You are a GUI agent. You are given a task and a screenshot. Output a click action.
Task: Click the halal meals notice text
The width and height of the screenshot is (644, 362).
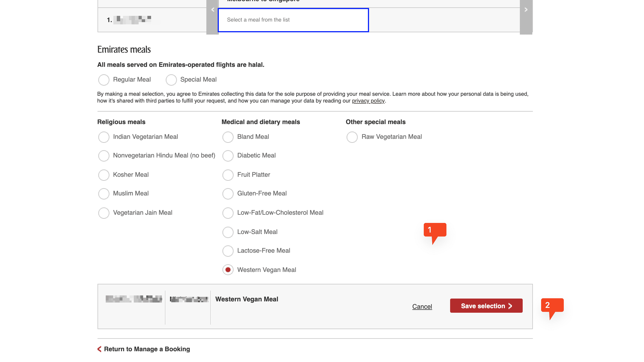(x=181, y=65)
